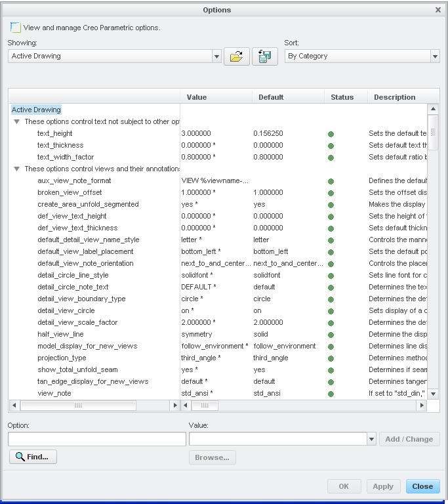Select the broken_view_offset option
Image resolution: width=448 pixels, height=504 pixels.
[70, 192]
